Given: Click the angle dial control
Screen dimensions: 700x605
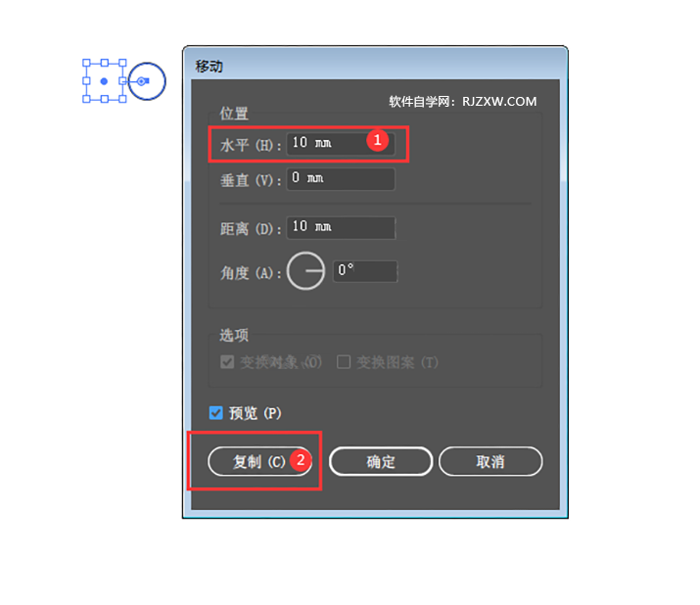Looking at the screenshot, I should (x=305, y=271).
